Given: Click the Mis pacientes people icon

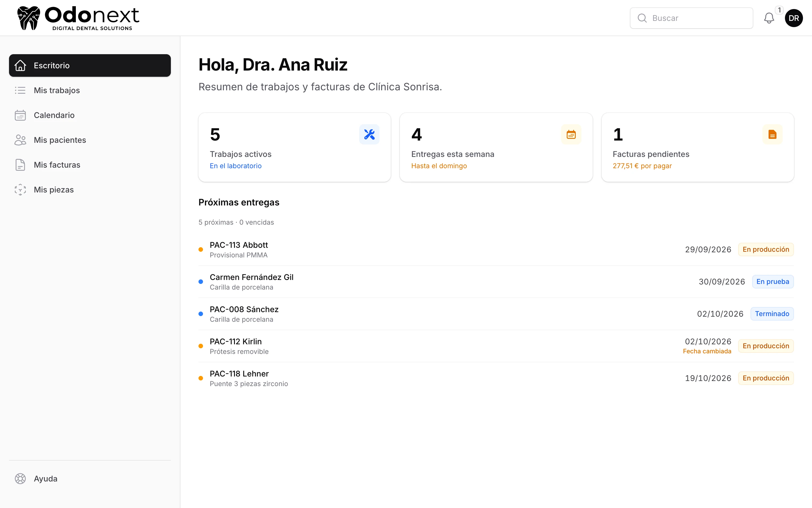Looking at the screenshot, I should tap(20, 140).
